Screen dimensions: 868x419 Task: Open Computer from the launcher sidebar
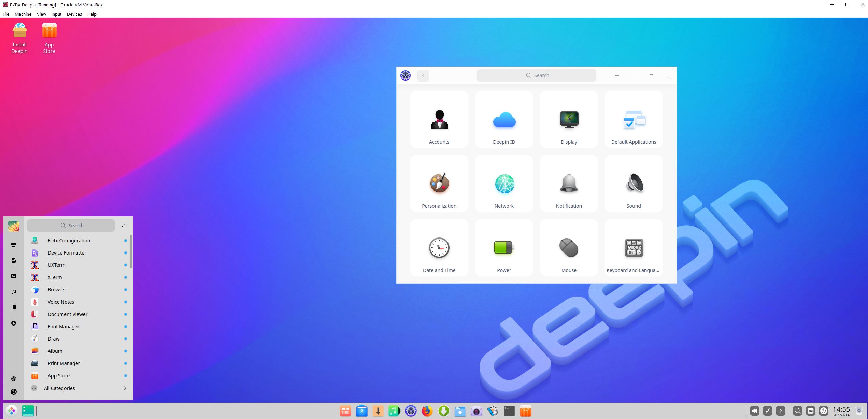[14, 245]
